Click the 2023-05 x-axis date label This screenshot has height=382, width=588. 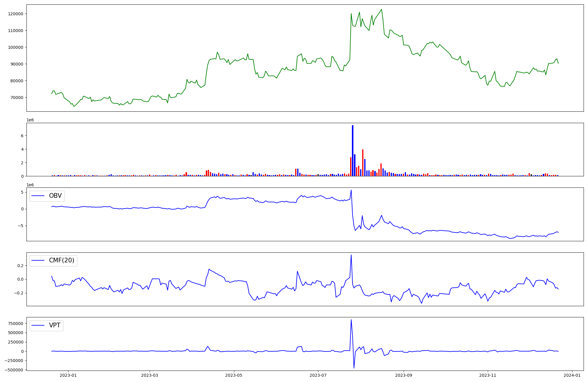(x=234, y=375)
